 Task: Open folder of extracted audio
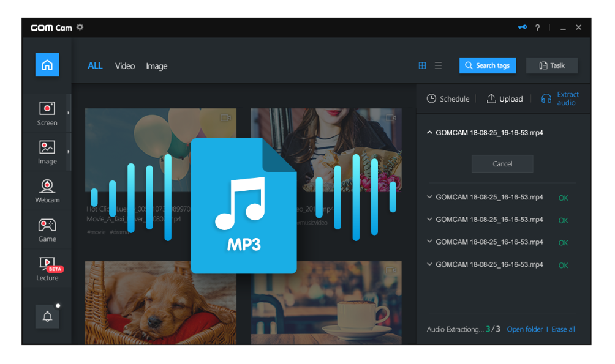coord(525,329)
